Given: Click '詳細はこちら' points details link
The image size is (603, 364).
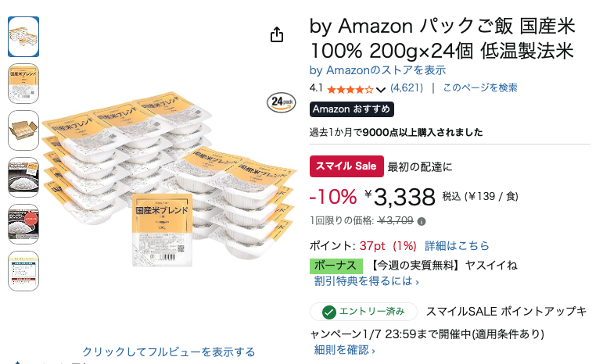Looking at the screenshot, I should pyautogui.click(x=457, y=246).
